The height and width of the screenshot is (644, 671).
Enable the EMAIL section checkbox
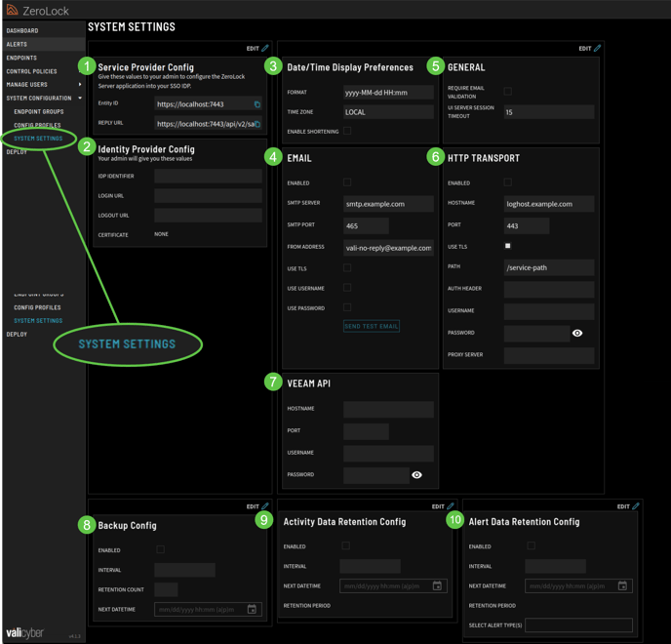point(347,182)
